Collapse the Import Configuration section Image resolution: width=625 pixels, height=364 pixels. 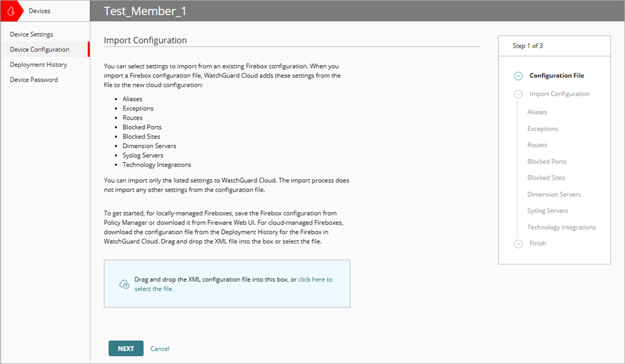(519, 93)
